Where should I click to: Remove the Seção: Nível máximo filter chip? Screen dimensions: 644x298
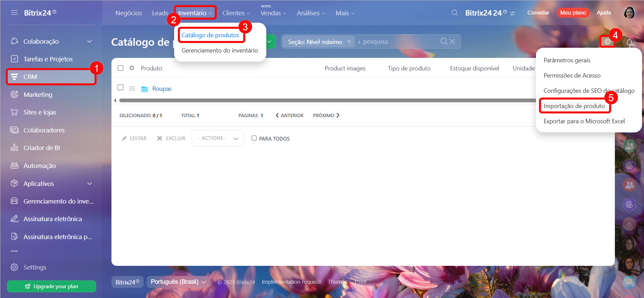[349, 42]
